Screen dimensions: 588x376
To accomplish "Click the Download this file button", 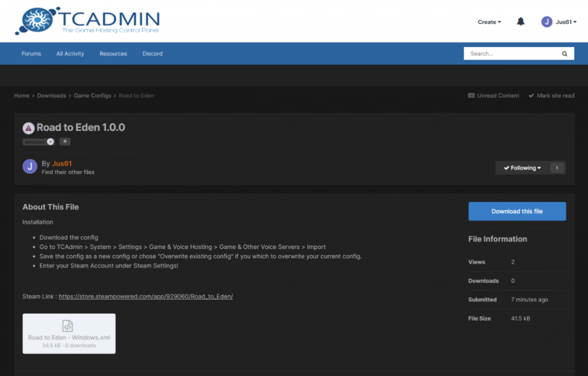I will pyautogui.click(x=517, y=211).
